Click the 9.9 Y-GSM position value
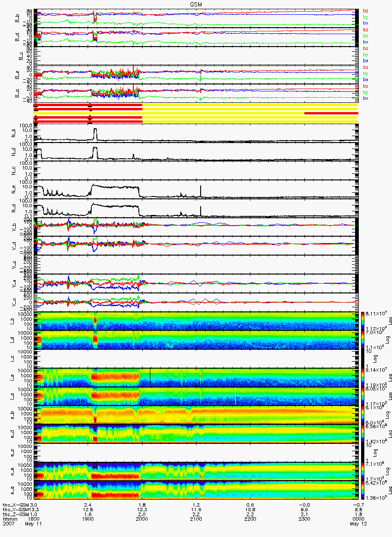 [x=304, y=510]
